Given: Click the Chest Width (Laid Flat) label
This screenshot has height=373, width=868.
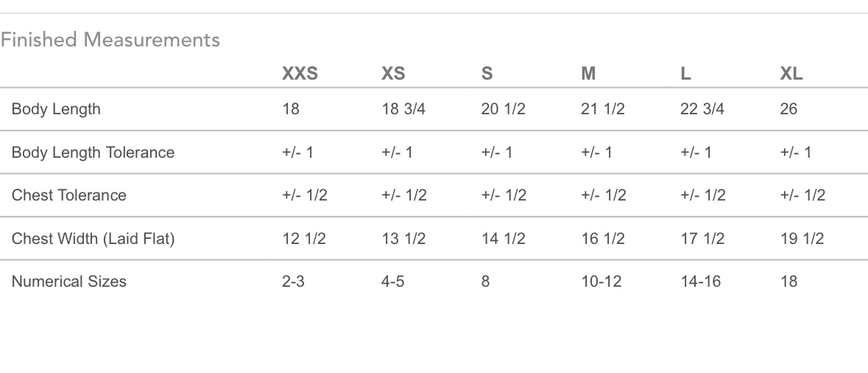Looking at the screenshot, I should (93, 239).
